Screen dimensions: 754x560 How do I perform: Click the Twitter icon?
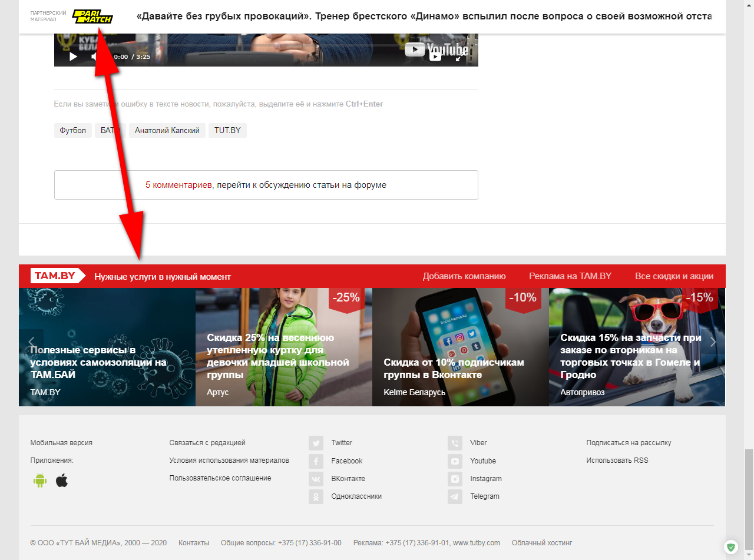tap(316, 443)
